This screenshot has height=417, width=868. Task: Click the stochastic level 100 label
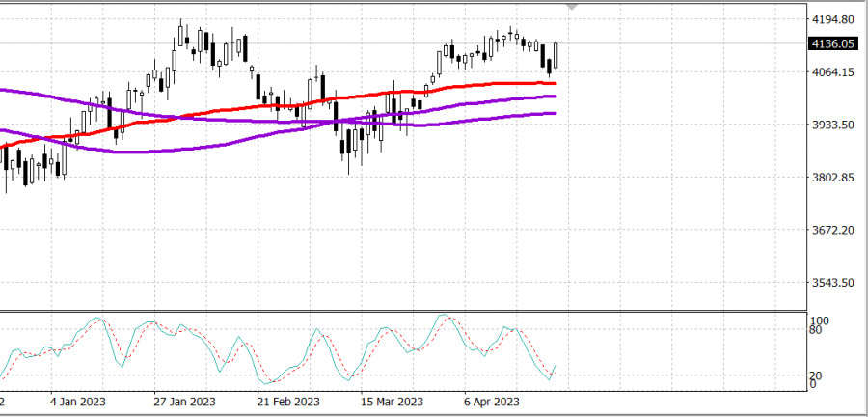click(819, 321)
